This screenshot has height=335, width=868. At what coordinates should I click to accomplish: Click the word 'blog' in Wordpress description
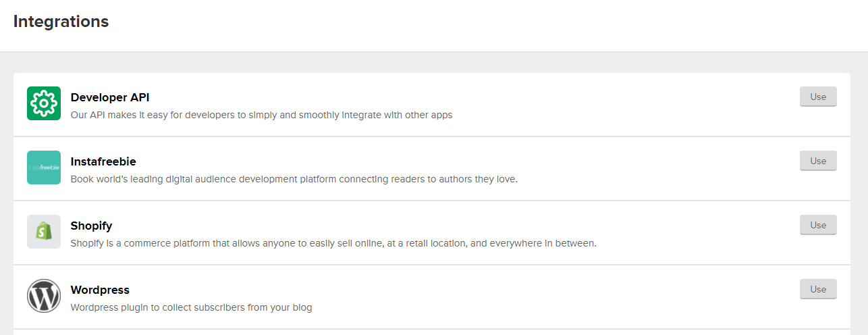301,307
